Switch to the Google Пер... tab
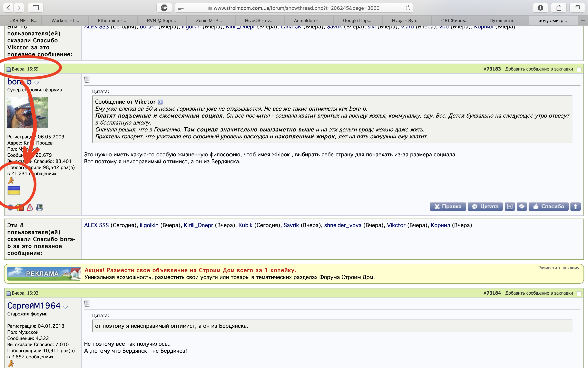Screen dimensions: 588x368 coord(357,21)
